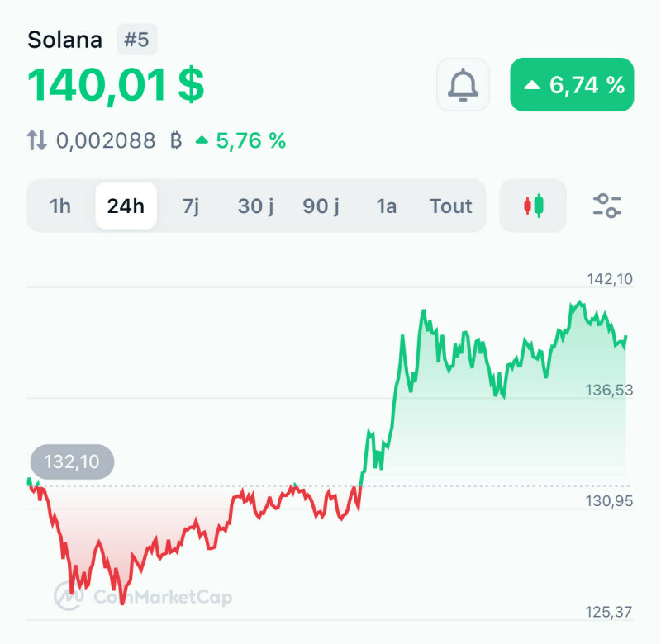661x644 pixels.
Task: Show the 90 j price history
Action: click(321, 206)
